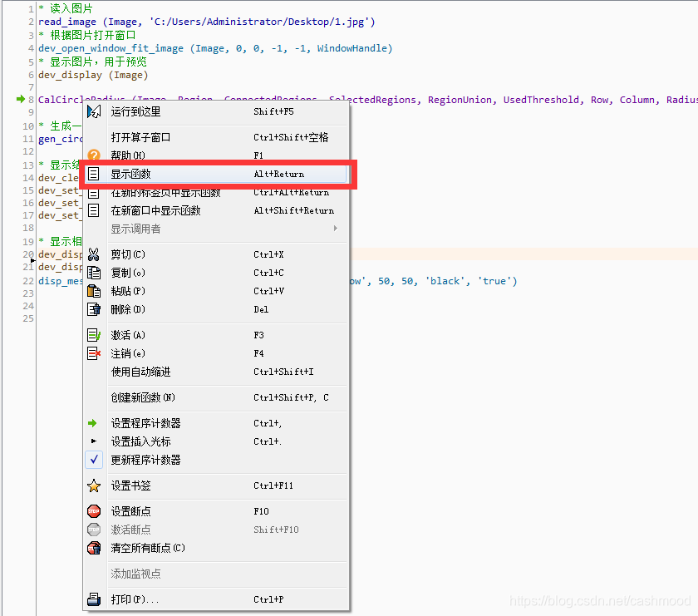Screen dimensions: 698x616
Task: Click the orange help question mark icon
Action: click(93, 155)
